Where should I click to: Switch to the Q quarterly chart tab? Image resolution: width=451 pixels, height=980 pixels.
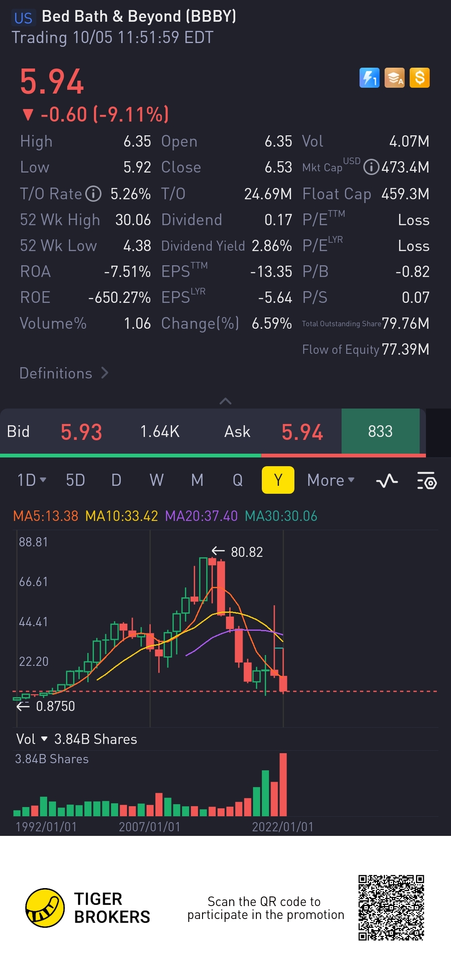pyautogui.click(x=238, y=480)
